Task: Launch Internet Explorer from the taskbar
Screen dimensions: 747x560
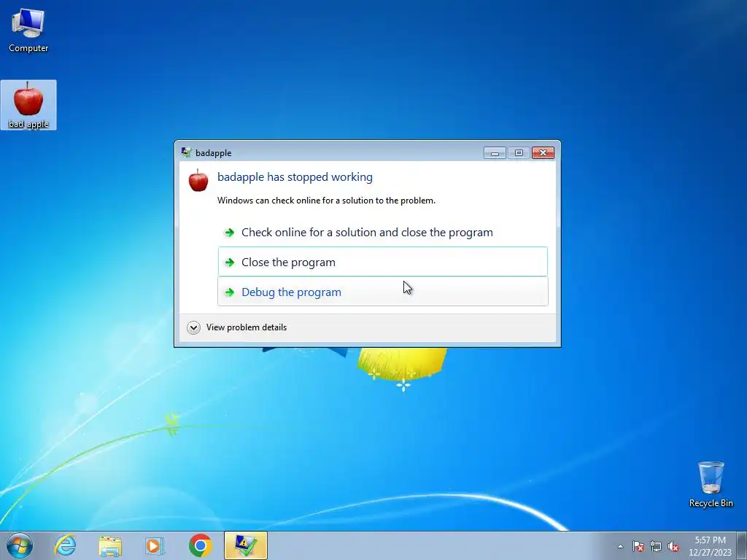Action: [x=65, y=545]
